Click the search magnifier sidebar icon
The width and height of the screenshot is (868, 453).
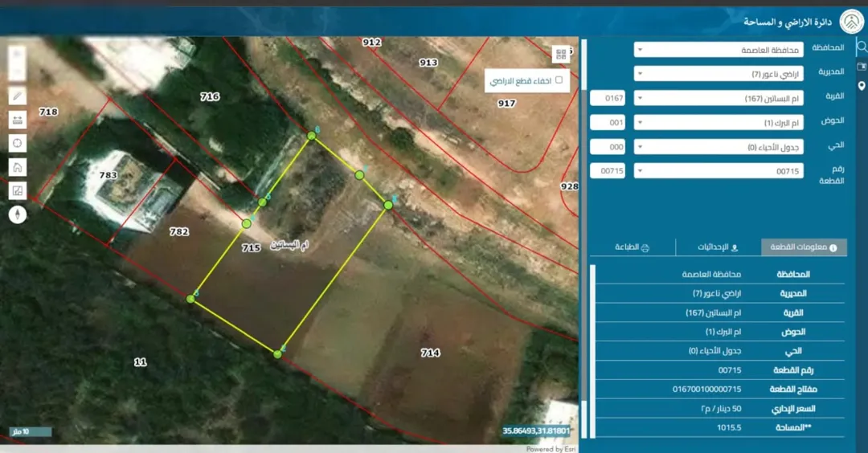tap(862, 47)
